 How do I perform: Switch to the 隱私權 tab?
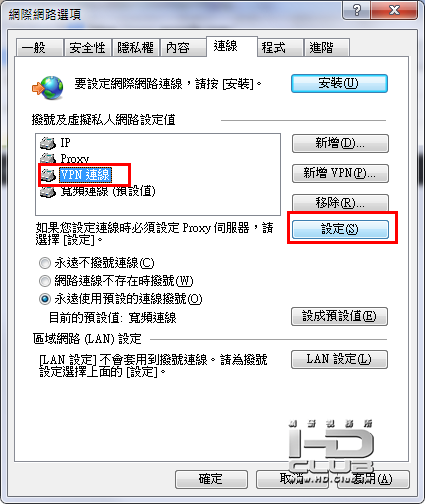click(135, 48)
